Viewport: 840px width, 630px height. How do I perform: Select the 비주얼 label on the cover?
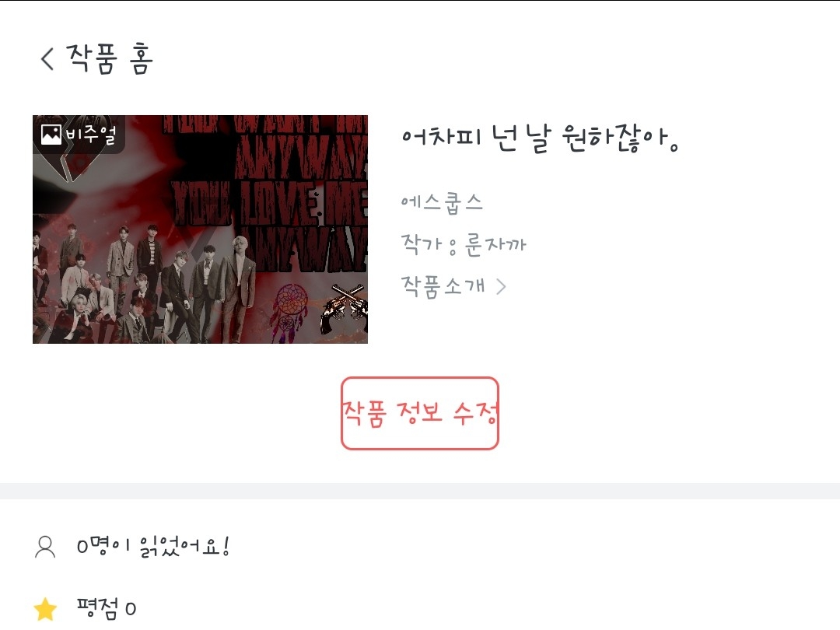[x=90, y=135]
